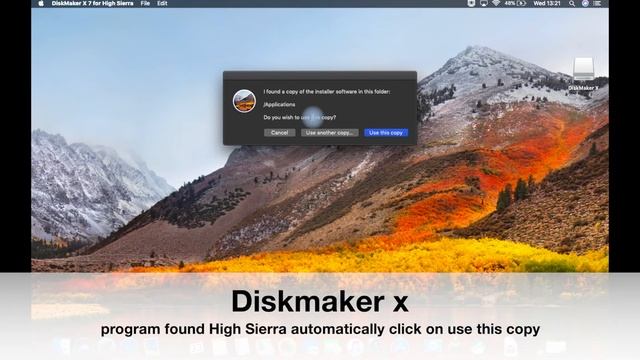640x360 pixels.
Task: Cancel the DiskMaker X dialog
Action: (x=280, y=133)
